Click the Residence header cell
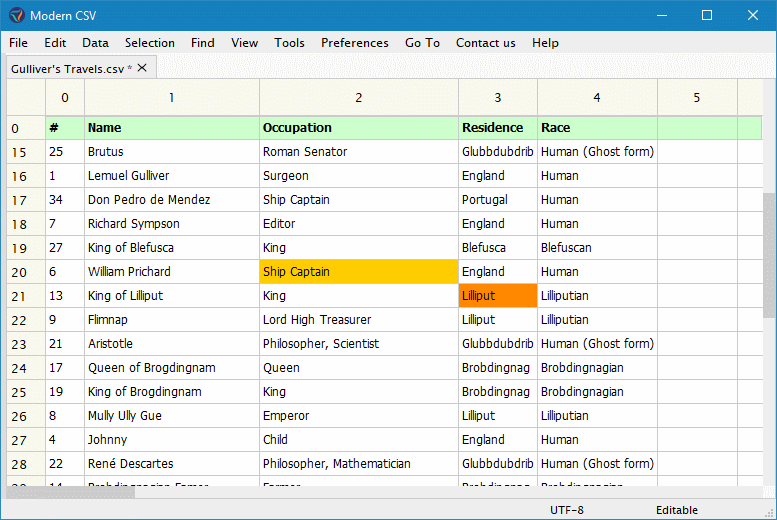777x520 pixels. coord(498,128)
